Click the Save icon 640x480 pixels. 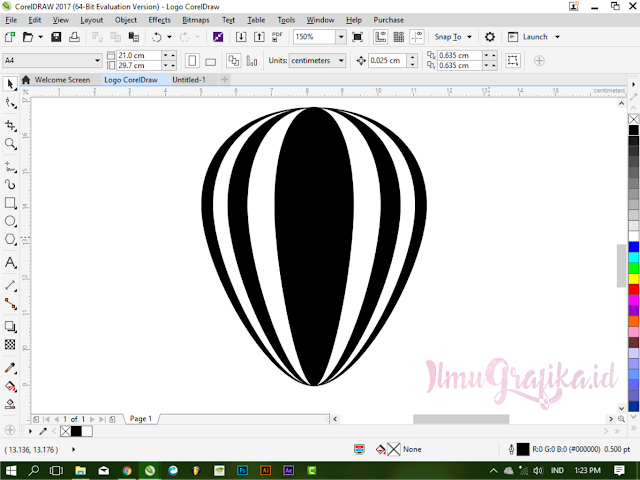click(56, 37)
